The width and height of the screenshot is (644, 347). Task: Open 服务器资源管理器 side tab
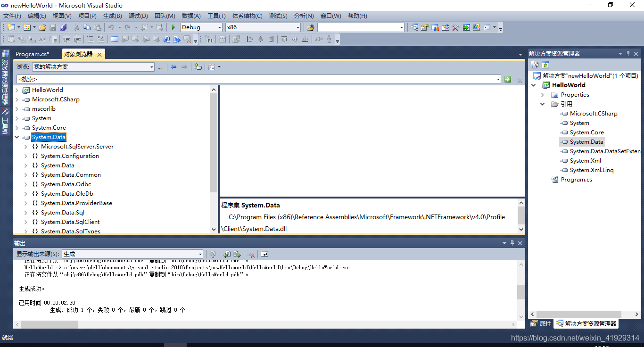5,78
